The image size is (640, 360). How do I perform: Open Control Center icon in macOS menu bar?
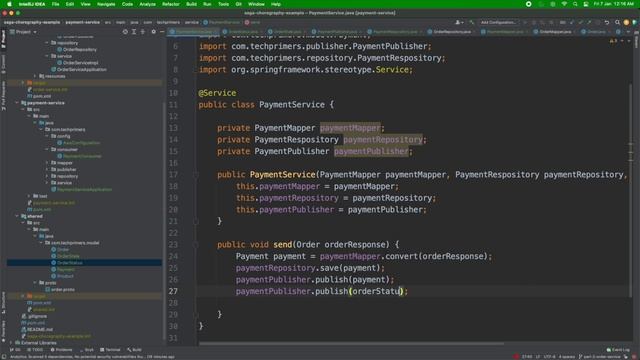pyautogui.click(x=586, y=4)
